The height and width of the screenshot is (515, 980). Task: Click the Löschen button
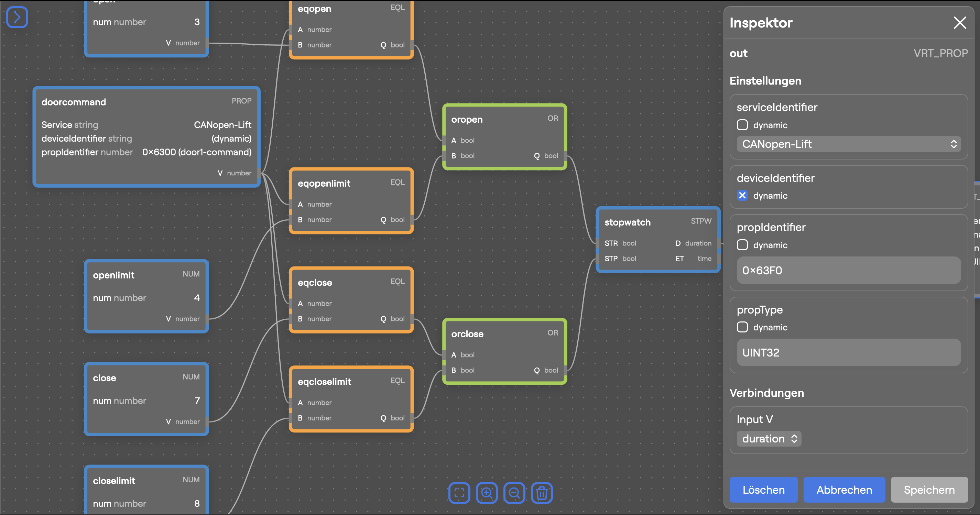[x=763, y=490]
